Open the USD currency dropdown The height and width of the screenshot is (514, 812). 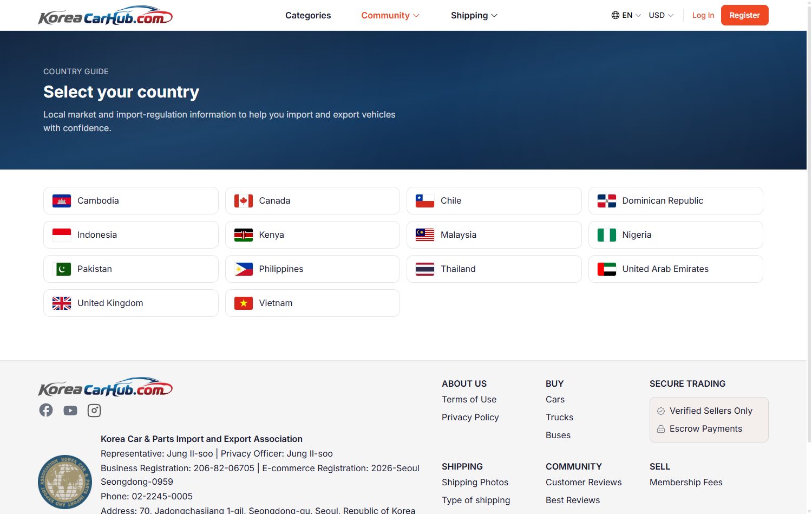(661, 15)
